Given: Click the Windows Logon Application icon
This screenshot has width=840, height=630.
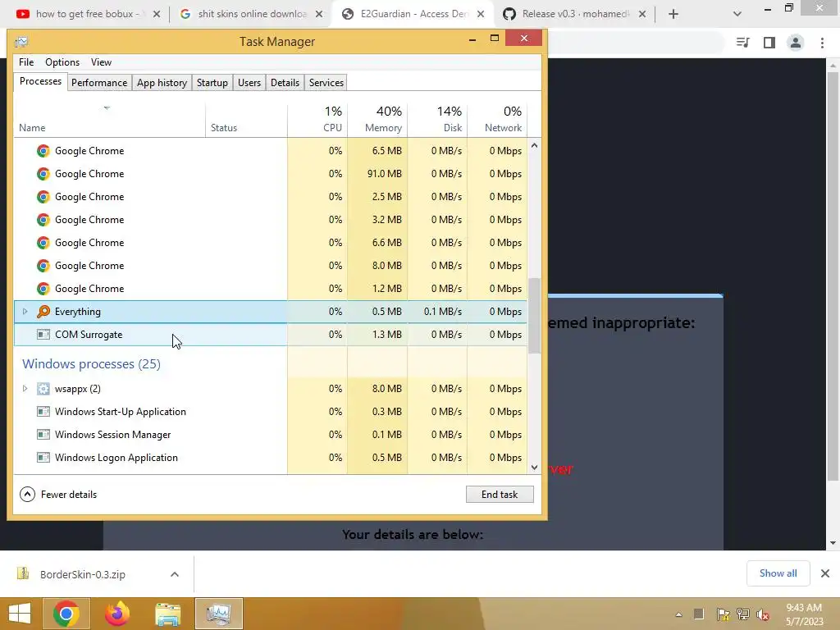Looking at the screenshot, I should click(x=43, y=458).
